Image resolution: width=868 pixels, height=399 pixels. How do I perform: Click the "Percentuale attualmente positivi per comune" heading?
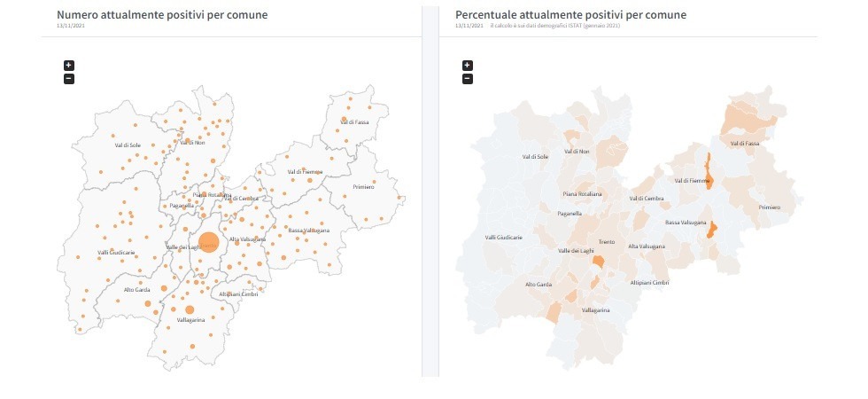570,15
